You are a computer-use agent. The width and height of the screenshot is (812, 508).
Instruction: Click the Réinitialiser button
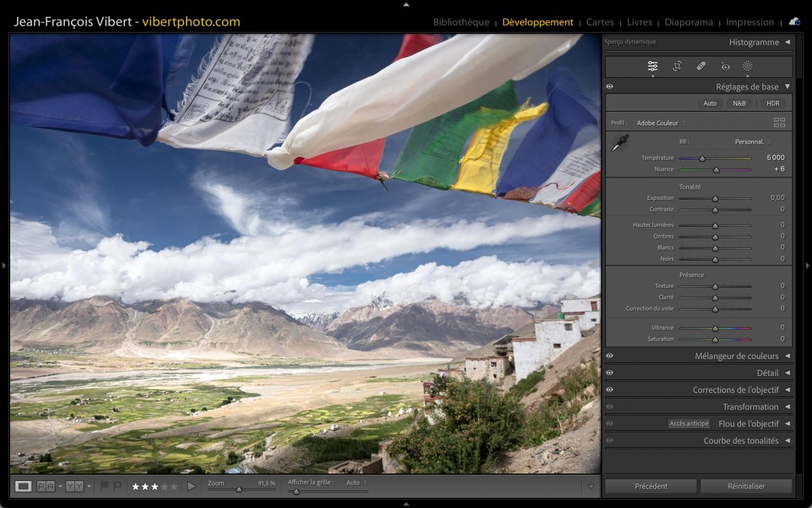tap(746, 486)
